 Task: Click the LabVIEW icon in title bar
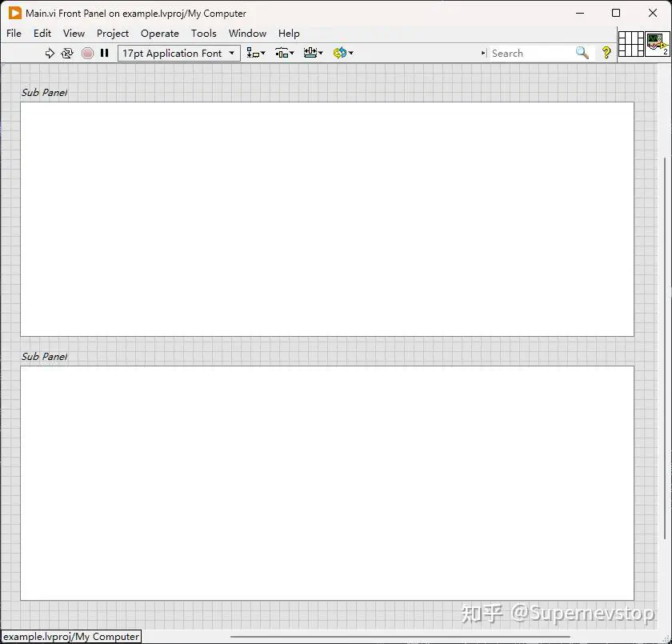point(14,14)
